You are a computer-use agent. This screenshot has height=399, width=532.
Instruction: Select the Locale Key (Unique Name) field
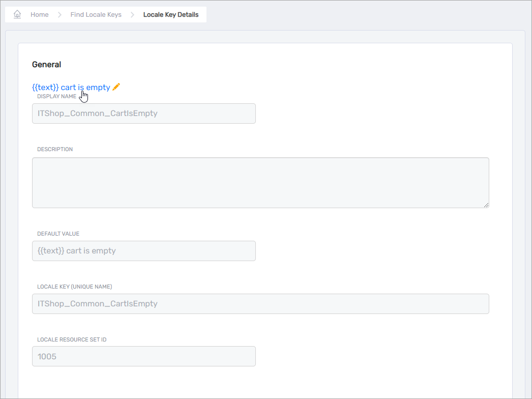pyautogui.click(x=260, y=304)
